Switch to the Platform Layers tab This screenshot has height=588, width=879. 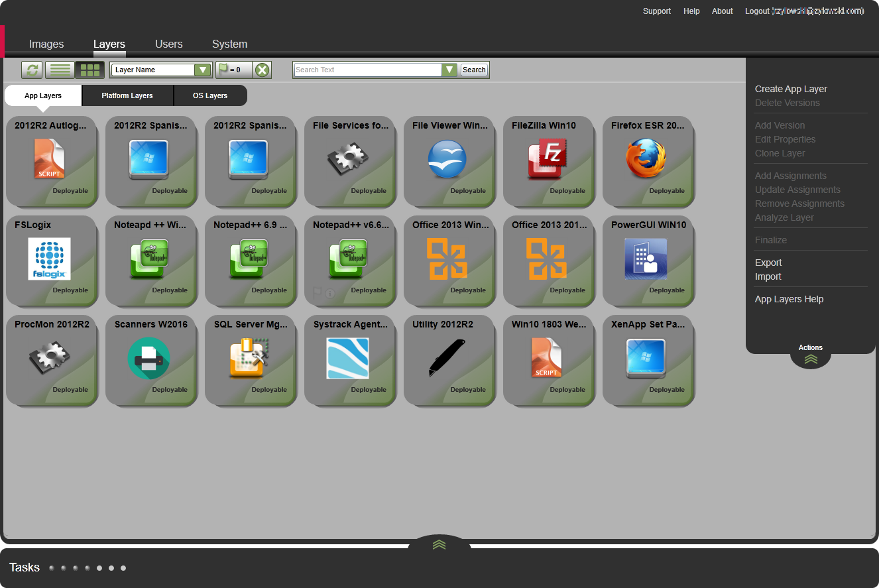127,95
